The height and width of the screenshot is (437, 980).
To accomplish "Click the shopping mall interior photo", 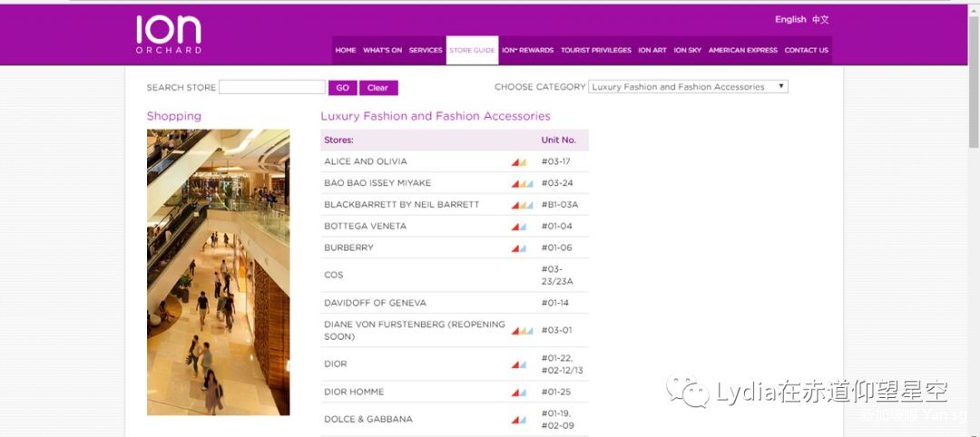I will coord(218,272).
